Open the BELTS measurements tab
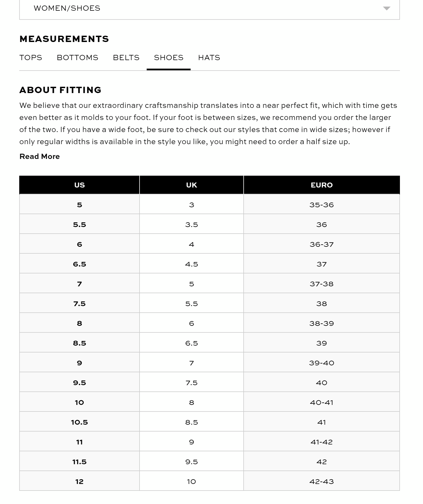 point(126,58)
